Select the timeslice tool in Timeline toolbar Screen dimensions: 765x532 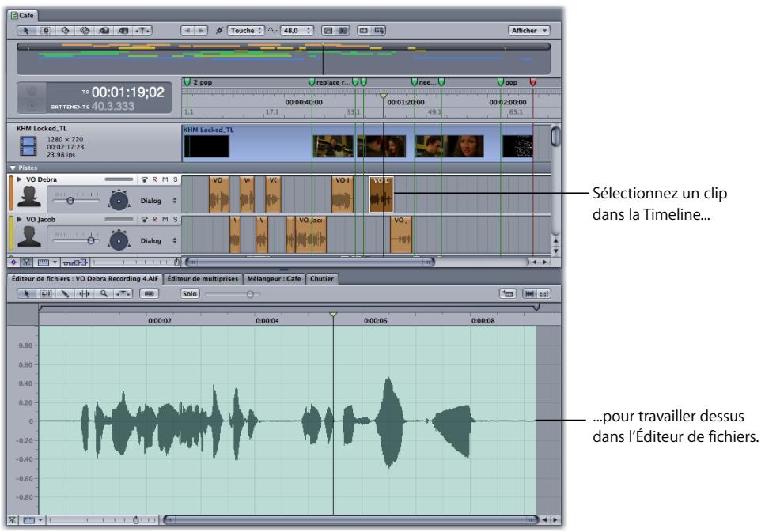pos(46,30)
